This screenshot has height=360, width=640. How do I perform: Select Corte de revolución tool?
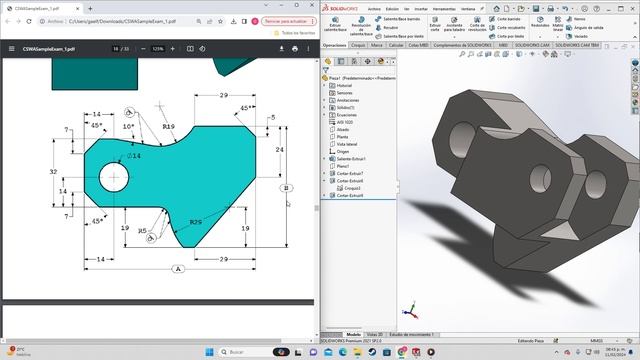[477, 24]
